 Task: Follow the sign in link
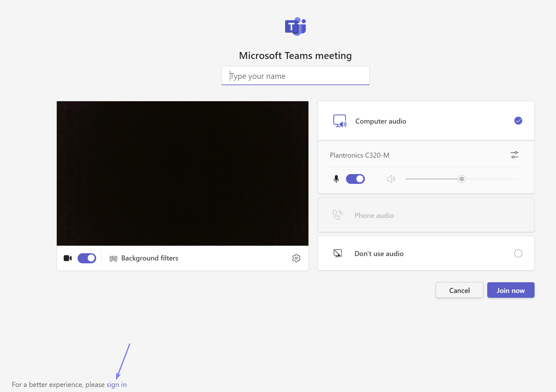(x=116, y=385)
